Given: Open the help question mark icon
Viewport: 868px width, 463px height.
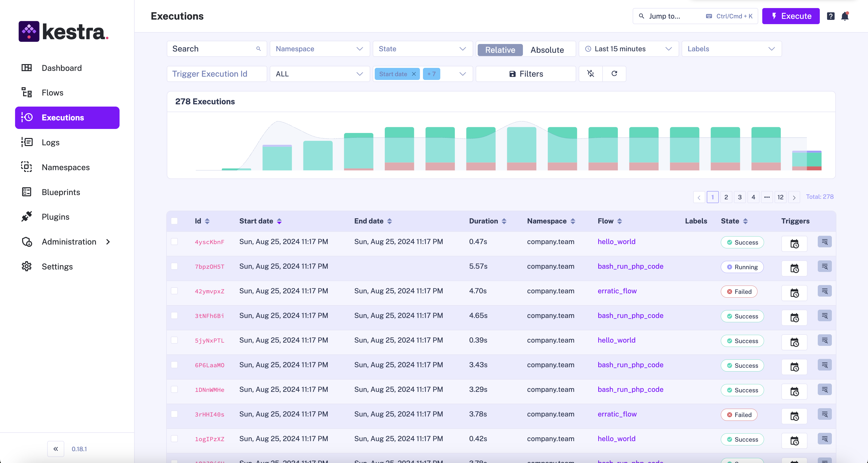Looking at the screenshot, I should pos(830,16).
